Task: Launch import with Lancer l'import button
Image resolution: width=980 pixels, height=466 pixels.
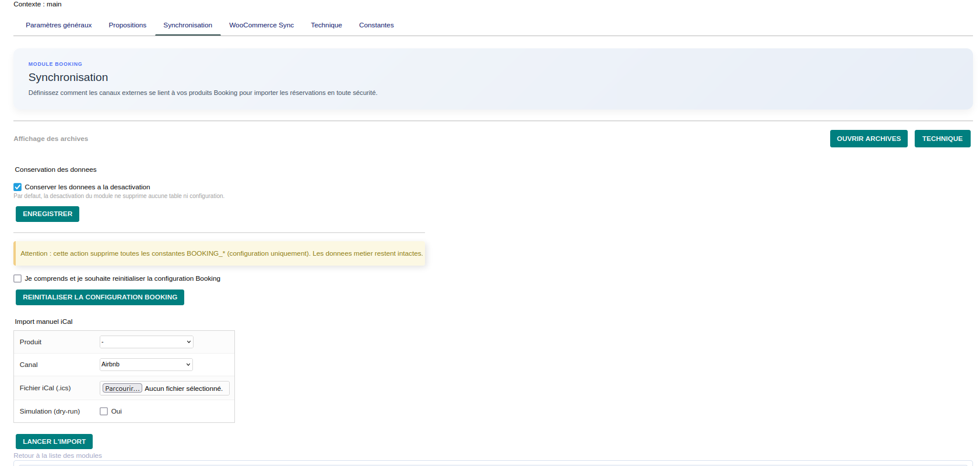Action: 54,442
